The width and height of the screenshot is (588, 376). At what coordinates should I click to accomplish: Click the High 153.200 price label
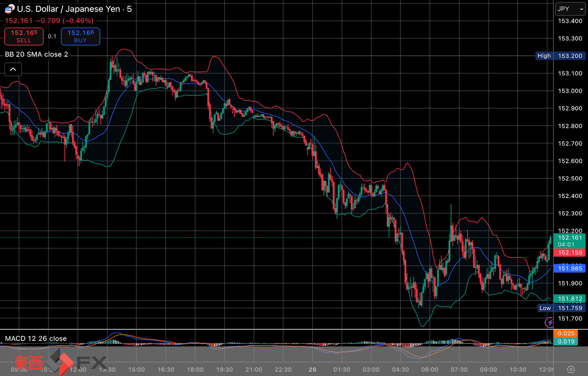pyautogui.click(x=560, y=56)
